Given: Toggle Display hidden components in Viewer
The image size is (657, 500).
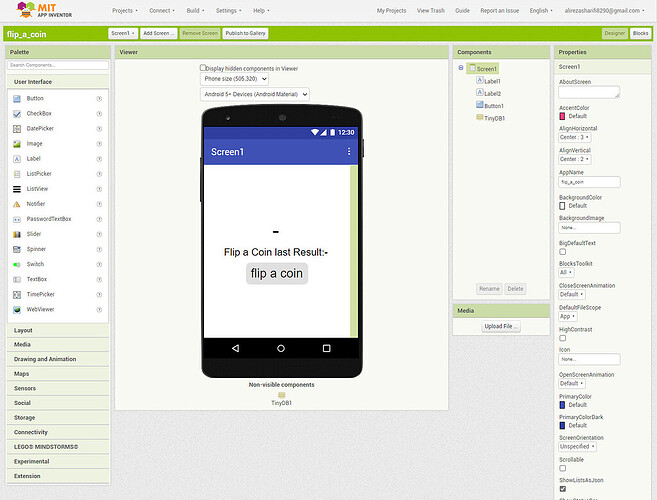Looking at the screenshot, I should point(203,67).
